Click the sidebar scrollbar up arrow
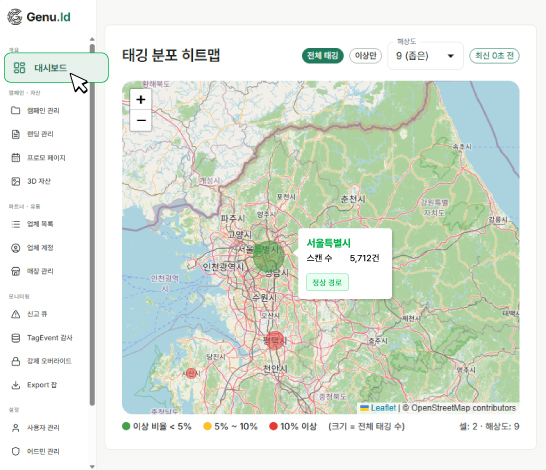The width and height of the screenshot is (546, 470). coord(92,39)
